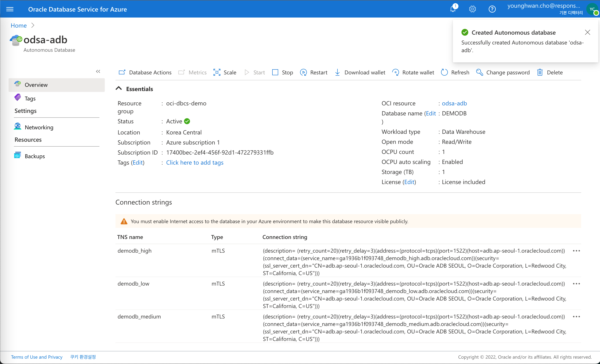This screenshot has width=600, height=364.
Task: Open the more options for demodb_low
Action: tap(576, 283)
